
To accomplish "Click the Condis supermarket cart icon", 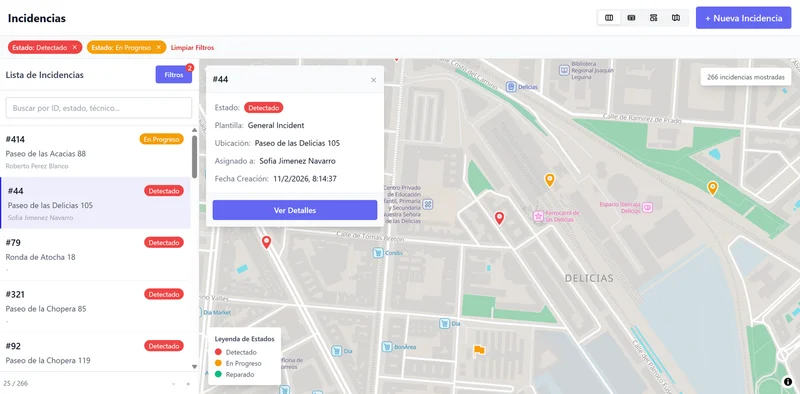I will (x=378, y=253).
